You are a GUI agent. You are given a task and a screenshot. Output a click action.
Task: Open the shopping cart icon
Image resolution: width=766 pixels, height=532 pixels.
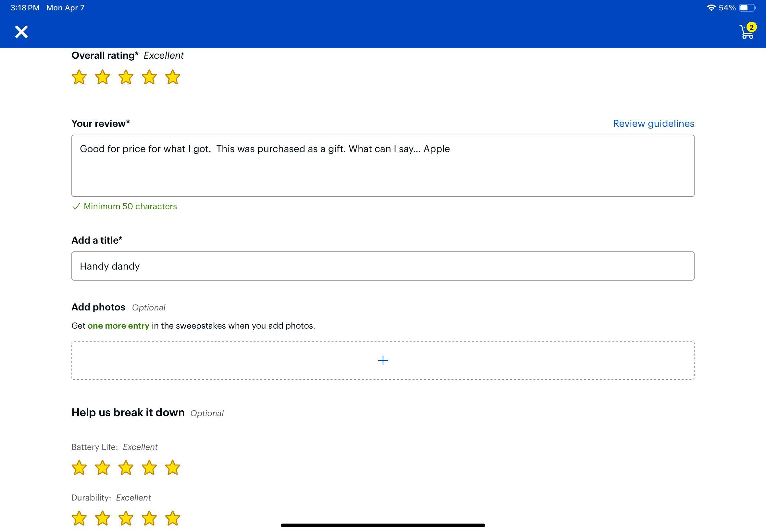click(x=746, y=32)
